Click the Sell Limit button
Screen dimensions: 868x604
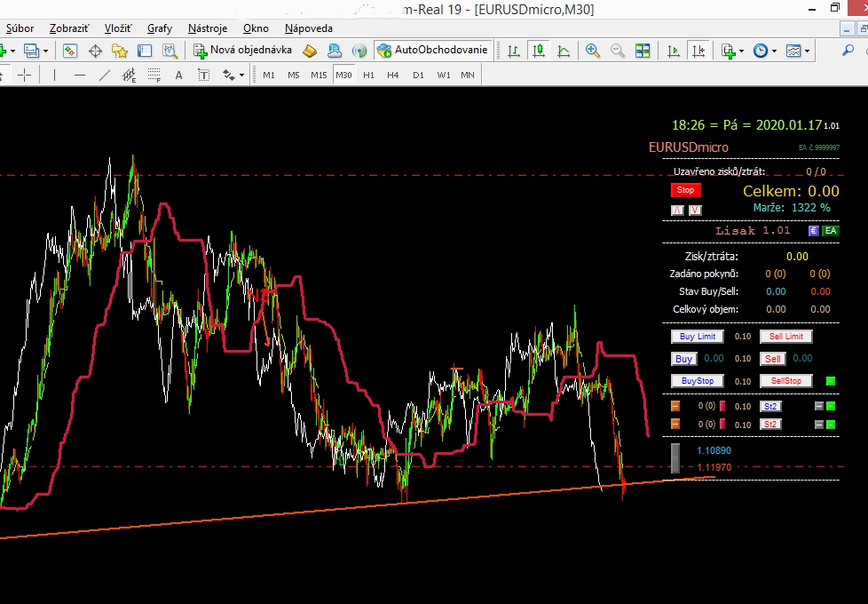(786, 337)
